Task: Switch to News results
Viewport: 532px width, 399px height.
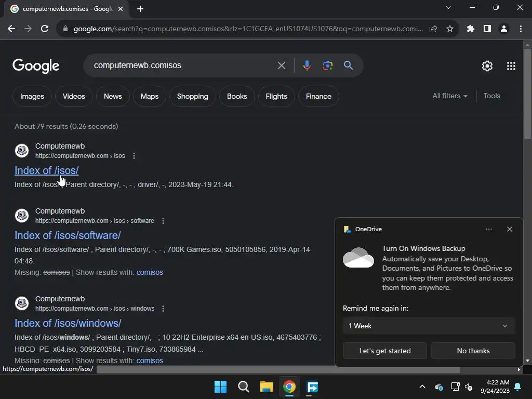Action: (x=113, y=96)
